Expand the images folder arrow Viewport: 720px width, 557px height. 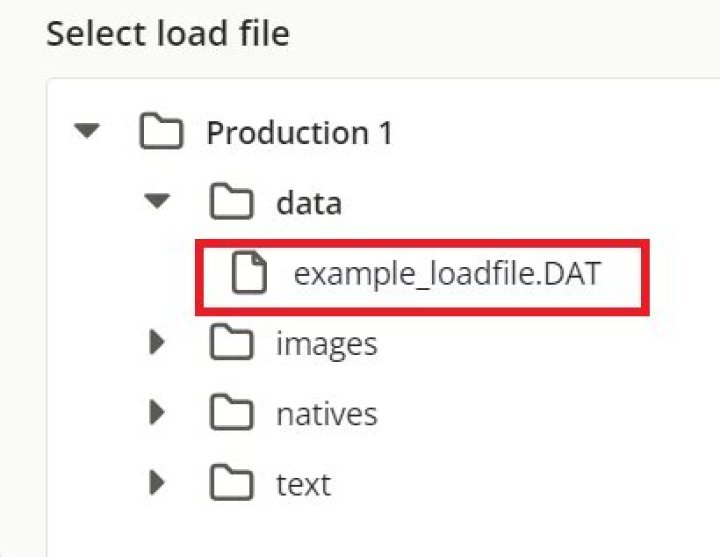point(157,344)
